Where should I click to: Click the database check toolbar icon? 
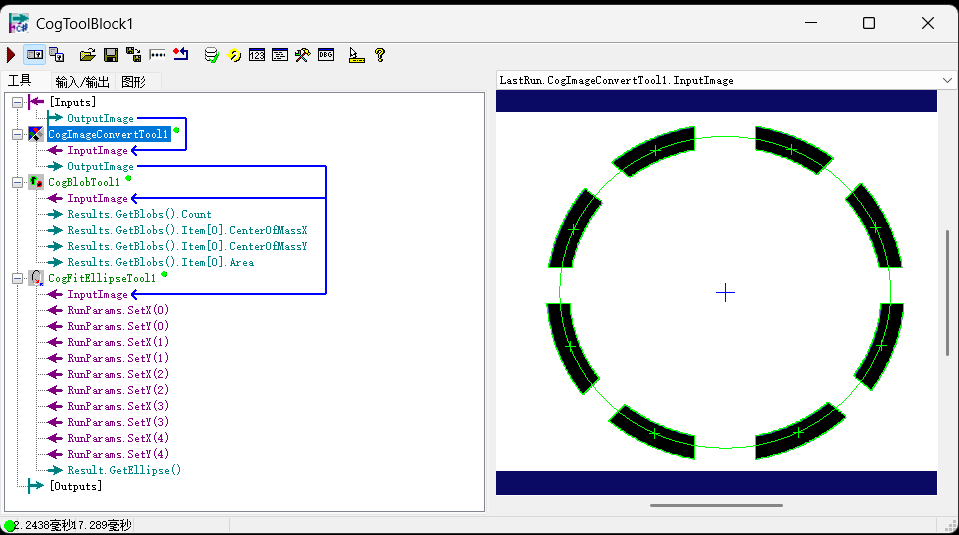click(211, 55)
